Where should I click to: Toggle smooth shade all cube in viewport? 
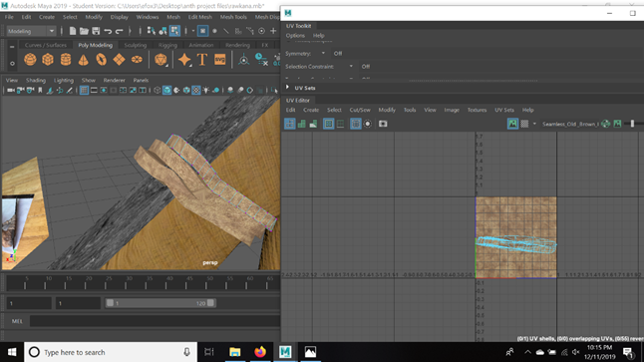(x=166, y=90)
